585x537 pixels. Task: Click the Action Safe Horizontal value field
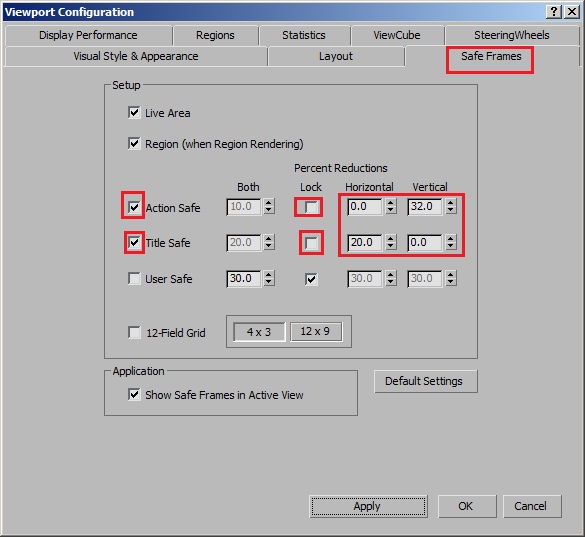(365, 207)
